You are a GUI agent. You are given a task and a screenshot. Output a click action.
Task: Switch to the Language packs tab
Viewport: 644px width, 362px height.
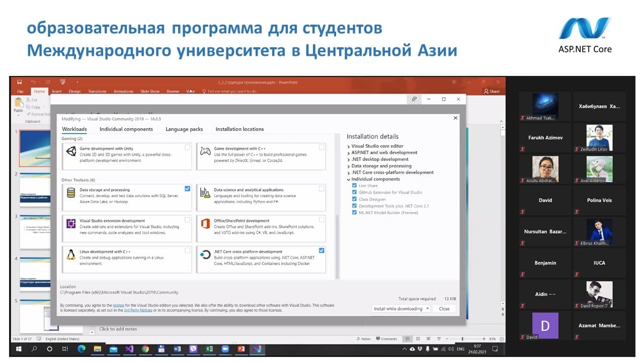pyautogui.click(x=184, y=129)
